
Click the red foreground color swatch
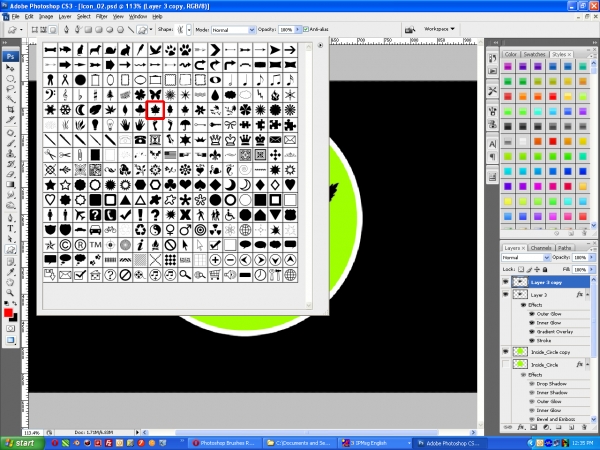[x=8, y=313]
